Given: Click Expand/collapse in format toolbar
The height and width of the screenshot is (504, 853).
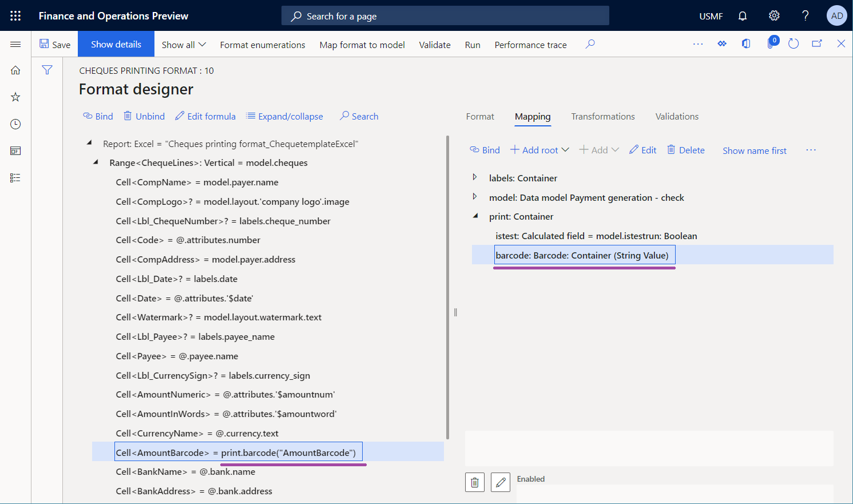Looking at the screenshot, I should pos(284,116).
